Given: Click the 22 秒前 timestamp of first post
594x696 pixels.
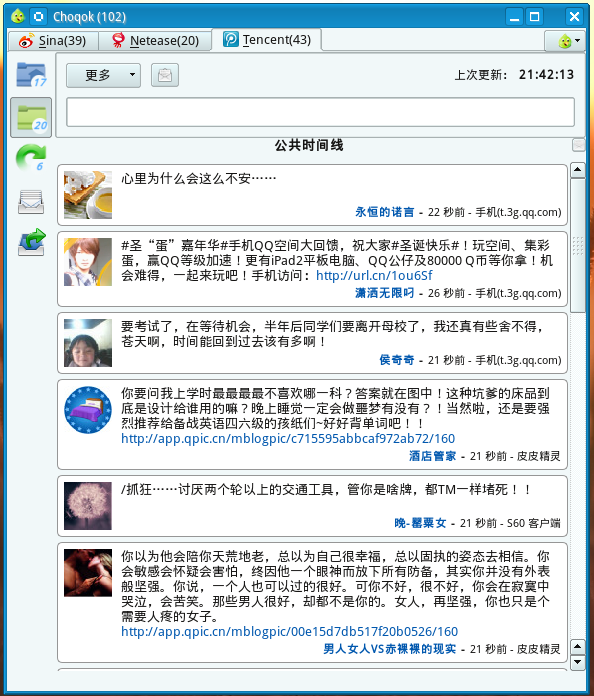Looking at the screenshot, I should click(446, 212).
